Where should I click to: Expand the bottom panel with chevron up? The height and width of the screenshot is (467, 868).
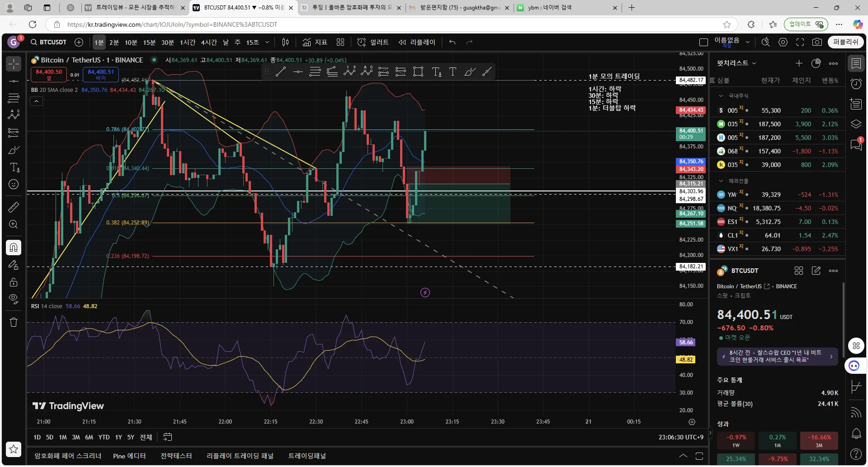[683, 456]
